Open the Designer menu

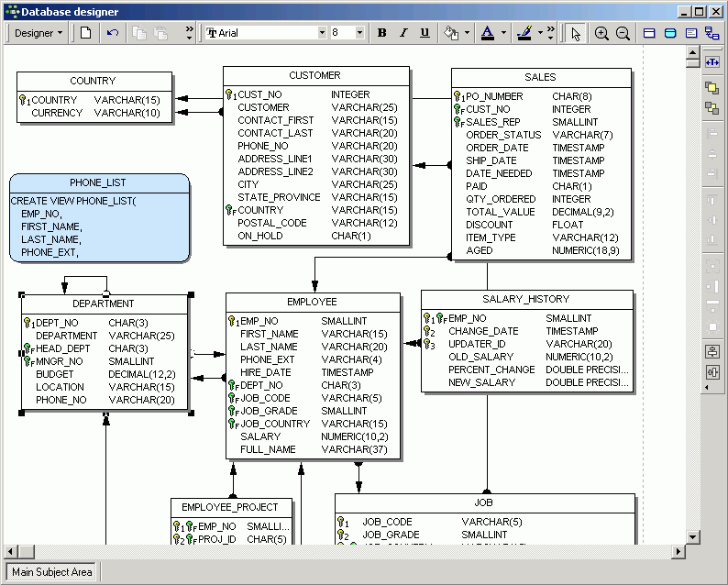[39, 33]
